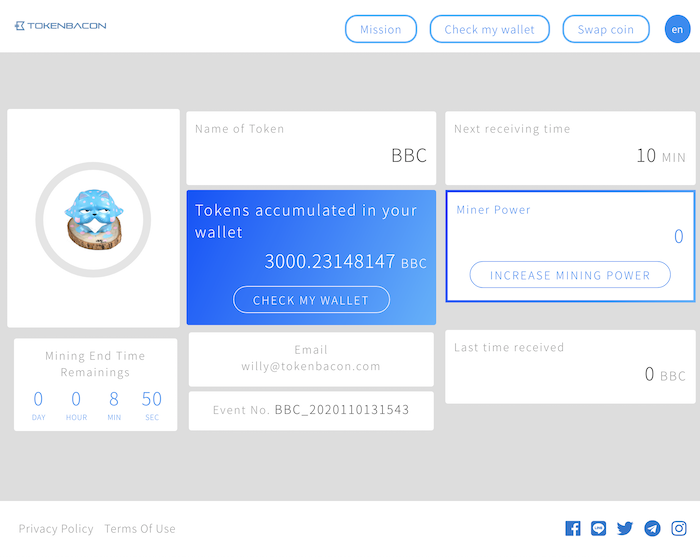The height and width of the screenshot is (557, 700).
Task: Select the token name BBC
Action: click(409, 156)
